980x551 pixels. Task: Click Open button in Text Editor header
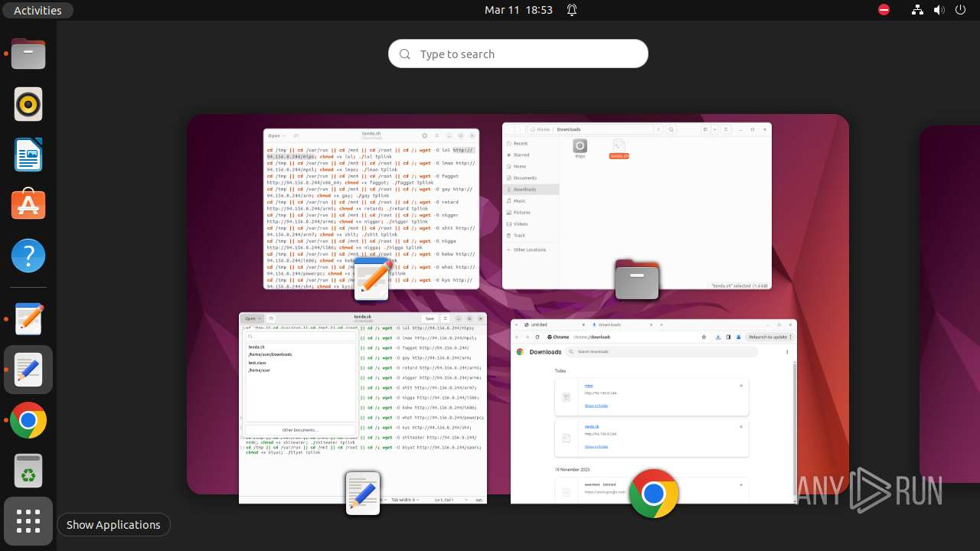coord(275,135)
